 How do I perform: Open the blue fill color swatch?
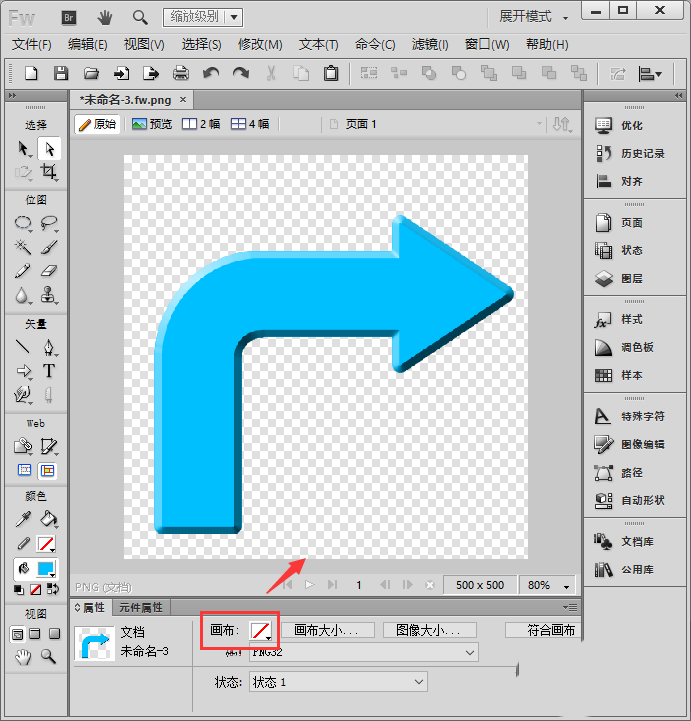46,569
